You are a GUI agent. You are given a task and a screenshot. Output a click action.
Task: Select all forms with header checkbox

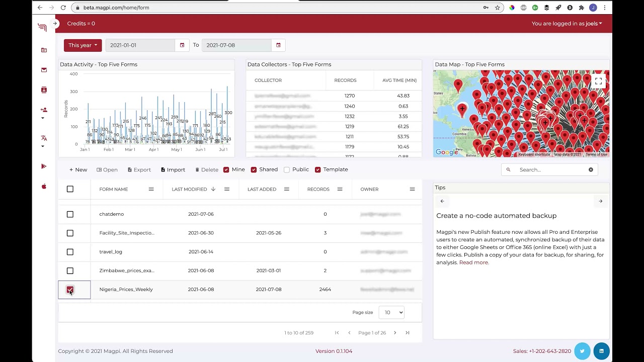click(70, 189)
